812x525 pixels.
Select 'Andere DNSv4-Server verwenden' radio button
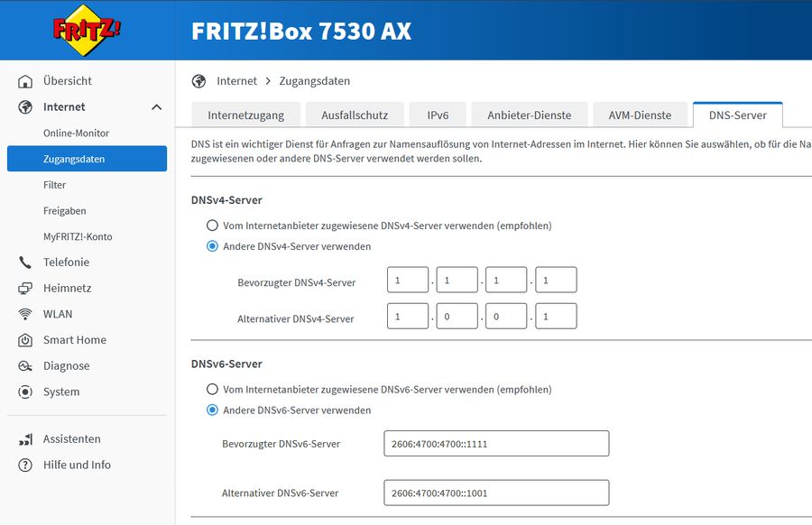point(213,246)
